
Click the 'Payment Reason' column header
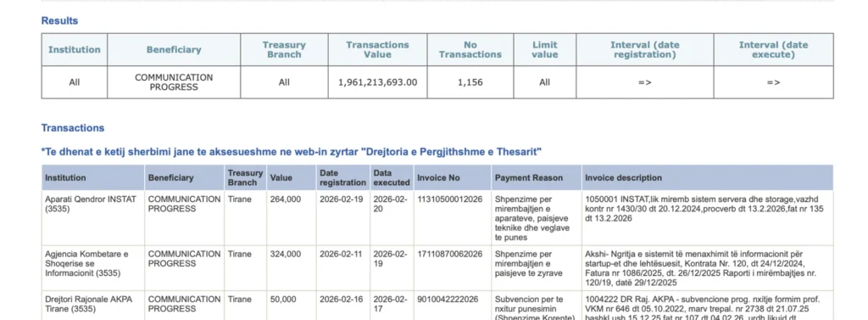529,177
